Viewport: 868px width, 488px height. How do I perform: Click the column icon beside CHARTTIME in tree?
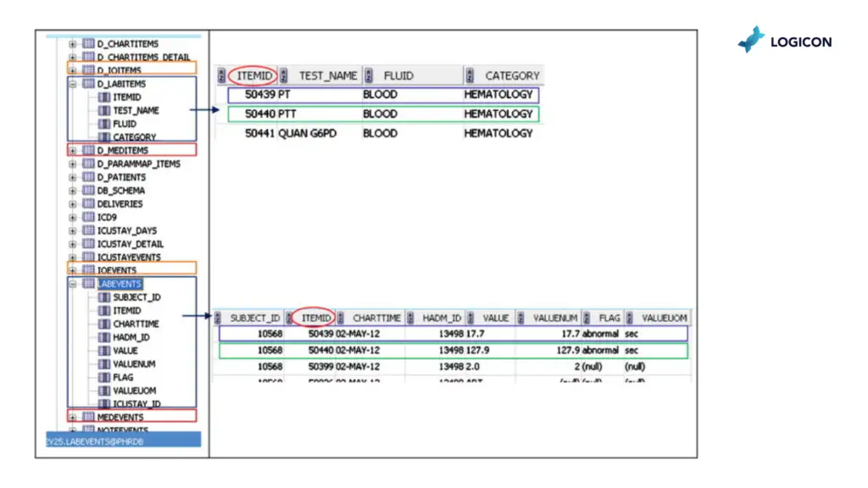pyautogui.click(x=104, y=324)
